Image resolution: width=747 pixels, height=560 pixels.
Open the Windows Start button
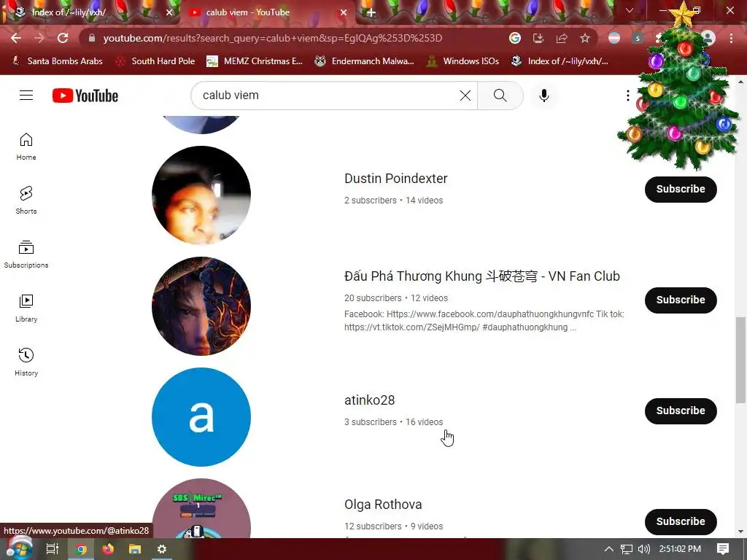click(x=19, y=548)
